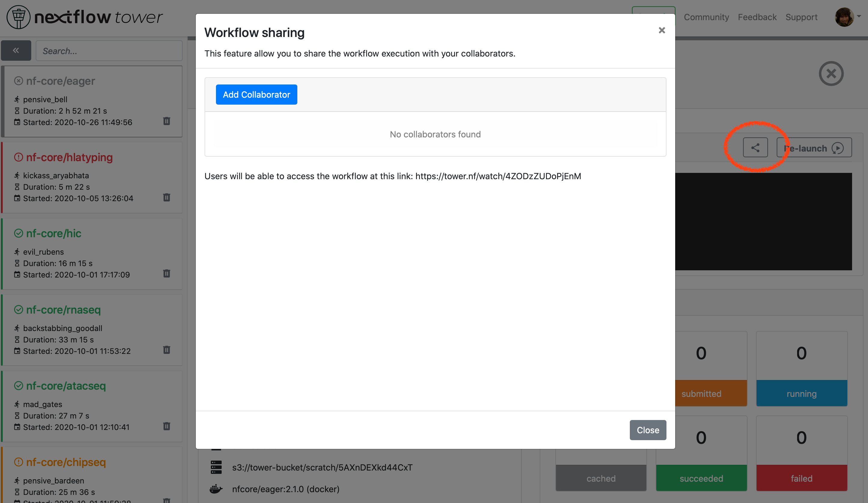Screen dimensions: 868x503
Task: Delete the nf-core/eager run with trash icon
Action: (167, 121)
